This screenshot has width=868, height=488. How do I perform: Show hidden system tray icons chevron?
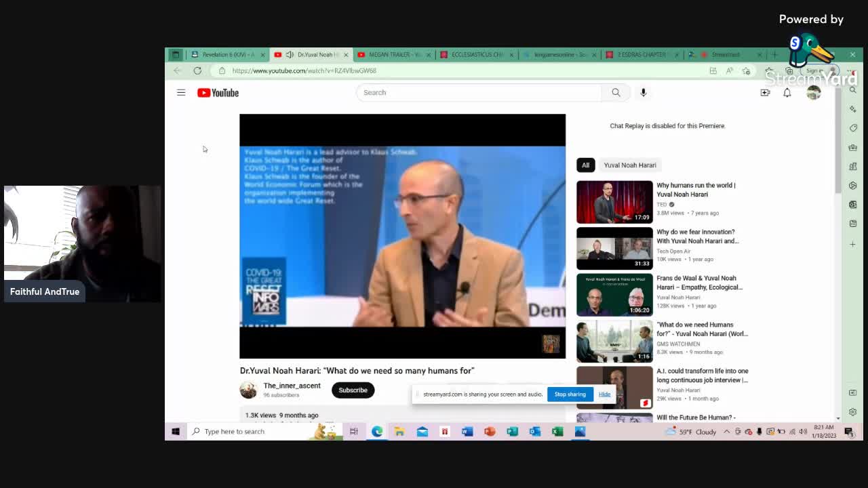pos(727,431)
